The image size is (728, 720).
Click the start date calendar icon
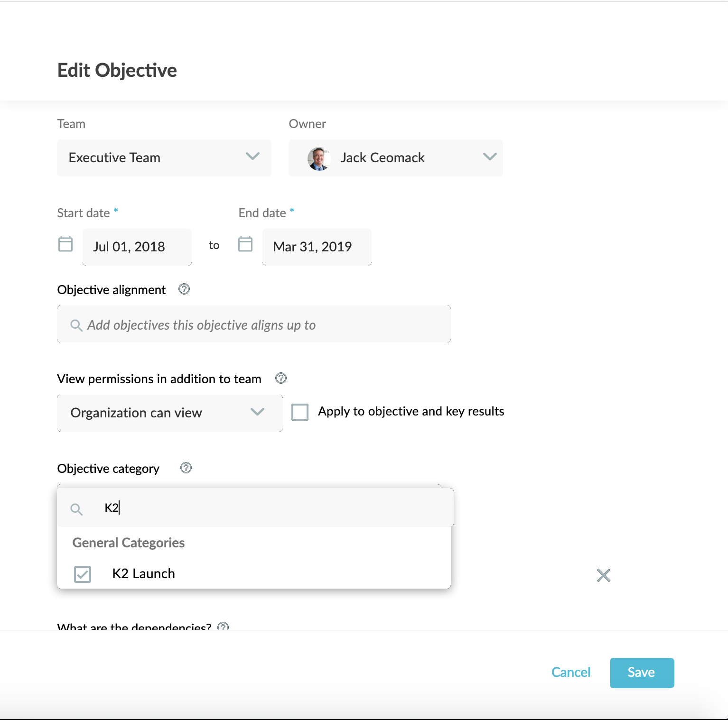[65, 244]
